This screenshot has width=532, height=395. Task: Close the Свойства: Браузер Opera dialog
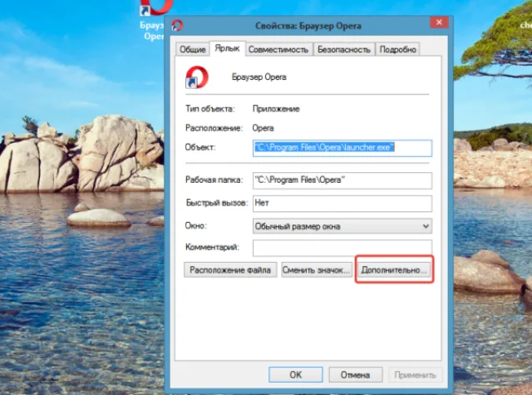tap(439, 22)
